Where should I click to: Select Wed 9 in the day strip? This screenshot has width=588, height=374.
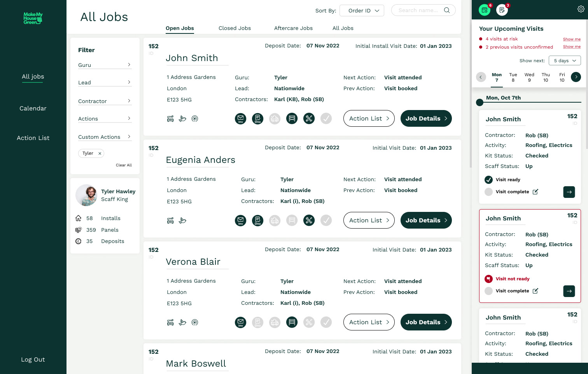tap(529, 77)
